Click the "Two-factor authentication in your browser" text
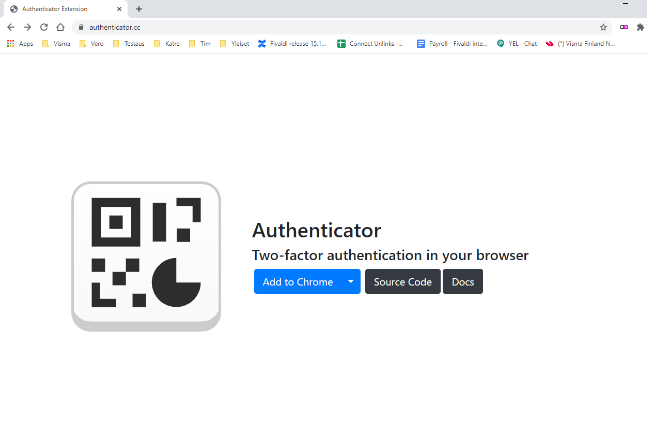Screen dimensions: 647x439 390,255
